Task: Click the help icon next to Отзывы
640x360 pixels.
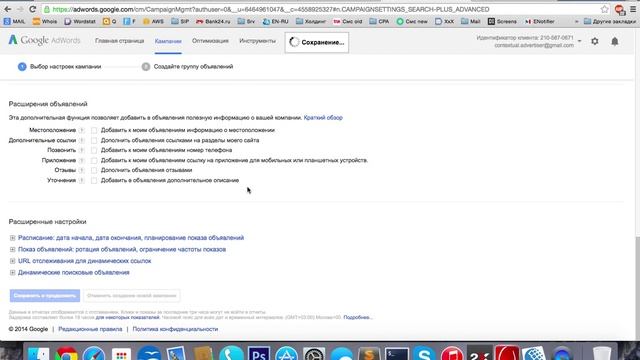Action: point(82,170)
